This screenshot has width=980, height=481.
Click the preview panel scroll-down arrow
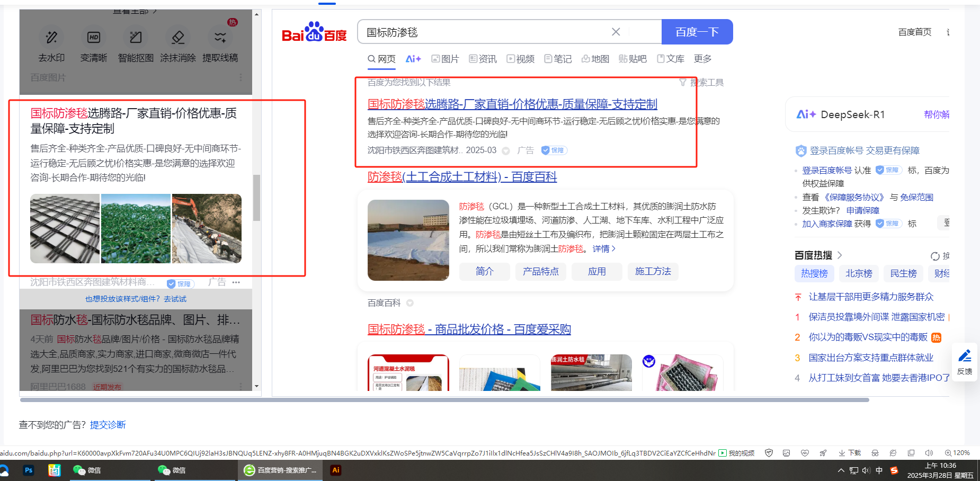click(256, 387)
